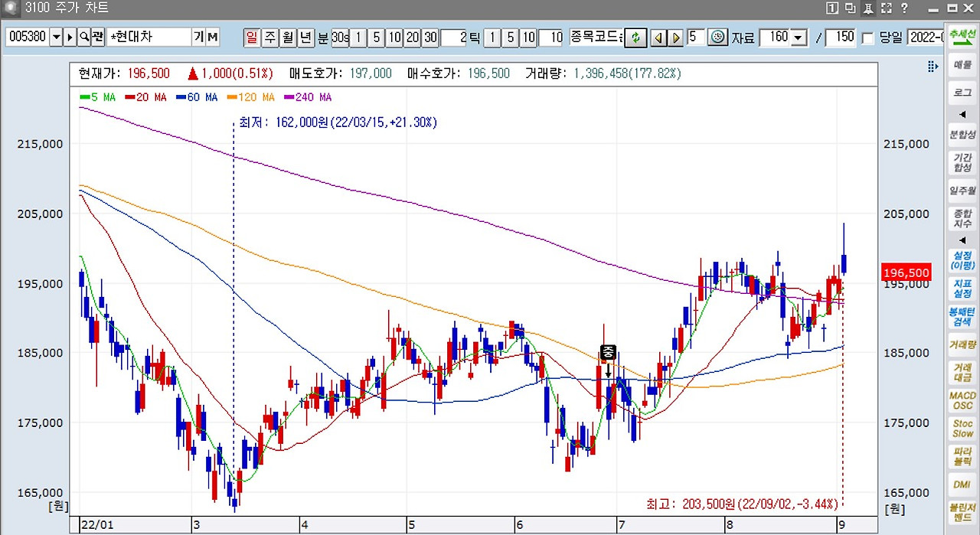Click the purple 240 MA legend swatch
Image resolution: width=980 pixels, height=535 pixels.
pos(289,97)
